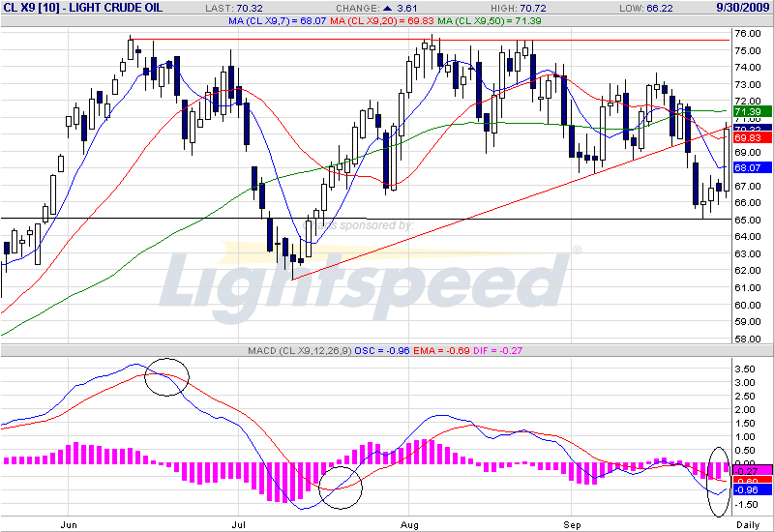Click the 58.00 price axis label
774x532 pixels.
tap(747, 340)
